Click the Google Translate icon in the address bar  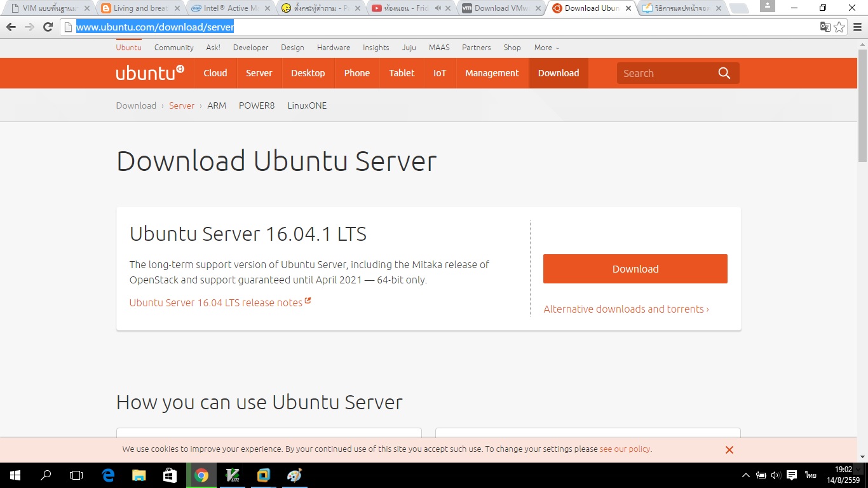(825, 27)
